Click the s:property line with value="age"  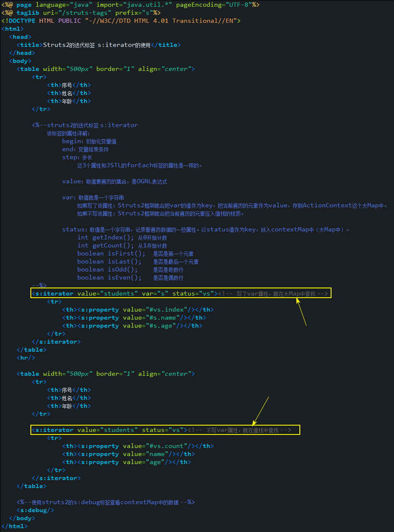click(x=127, y=462)
